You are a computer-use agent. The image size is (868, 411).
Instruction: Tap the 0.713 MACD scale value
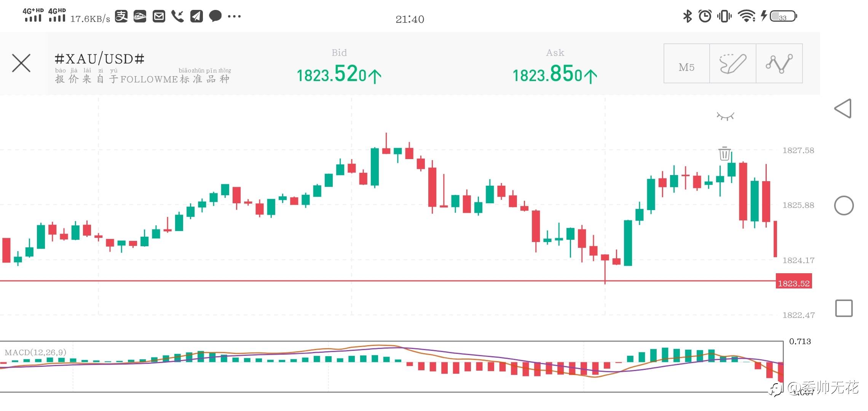(x=800, y=341)
